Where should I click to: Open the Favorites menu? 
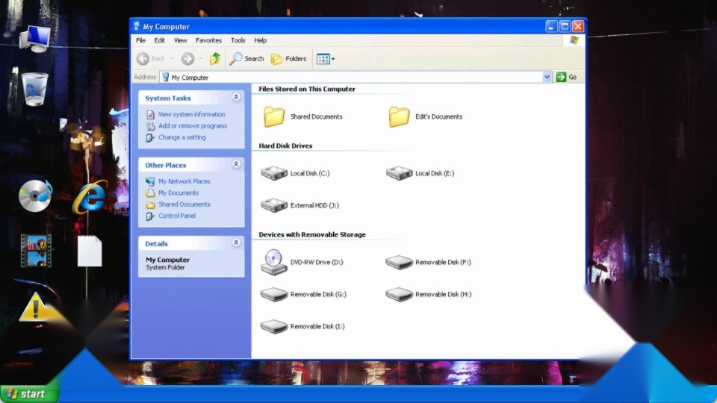[209, 40]
